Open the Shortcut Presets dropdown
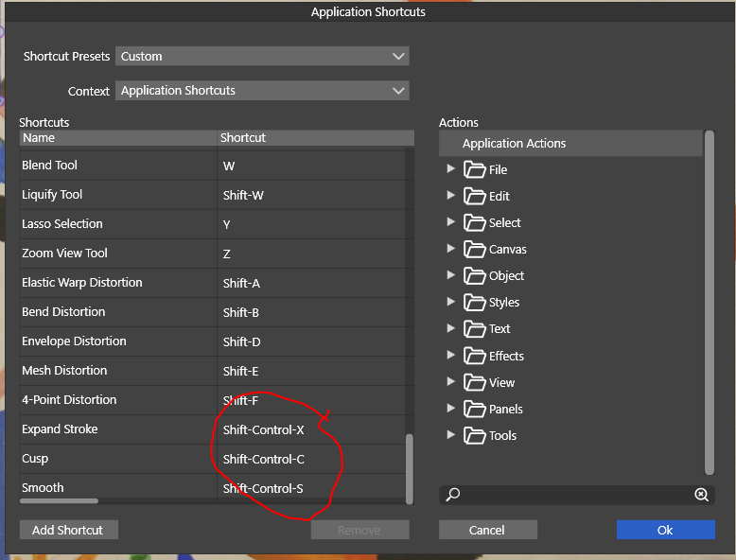The image size is (736, 560). tap(262, 57)
